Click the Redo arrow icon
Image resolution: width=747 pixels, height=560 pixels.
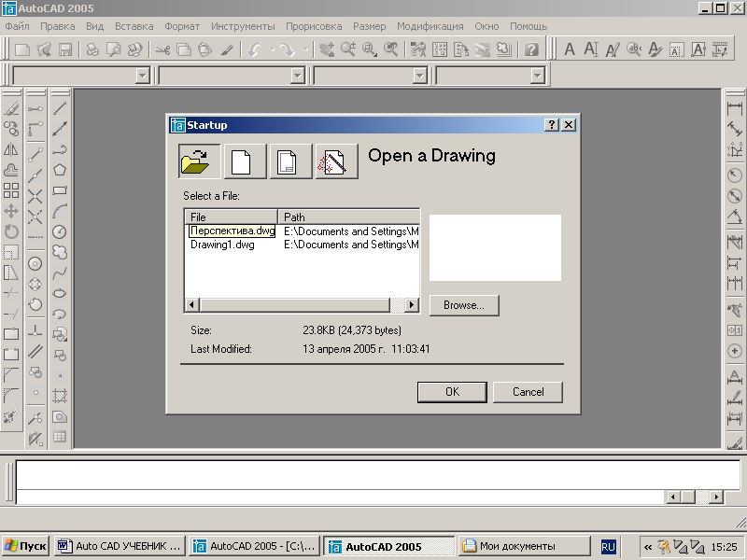click(x=287, y=49)
